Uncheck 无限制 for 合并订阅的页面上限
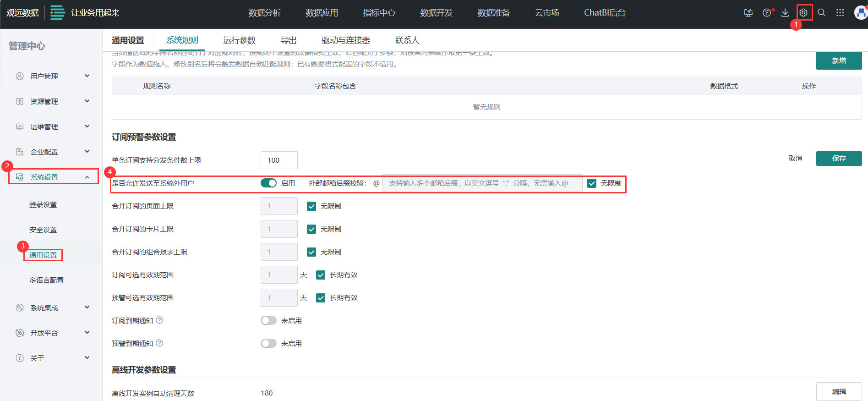Screen dimensions: 868x401 coord(311,206)
